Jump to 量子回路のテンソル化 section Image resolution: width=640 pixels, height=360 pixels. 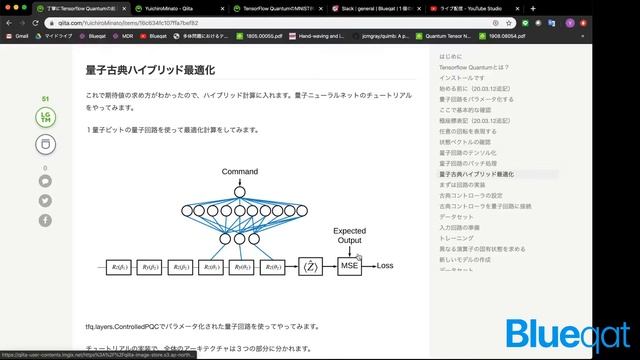point(468,153)
